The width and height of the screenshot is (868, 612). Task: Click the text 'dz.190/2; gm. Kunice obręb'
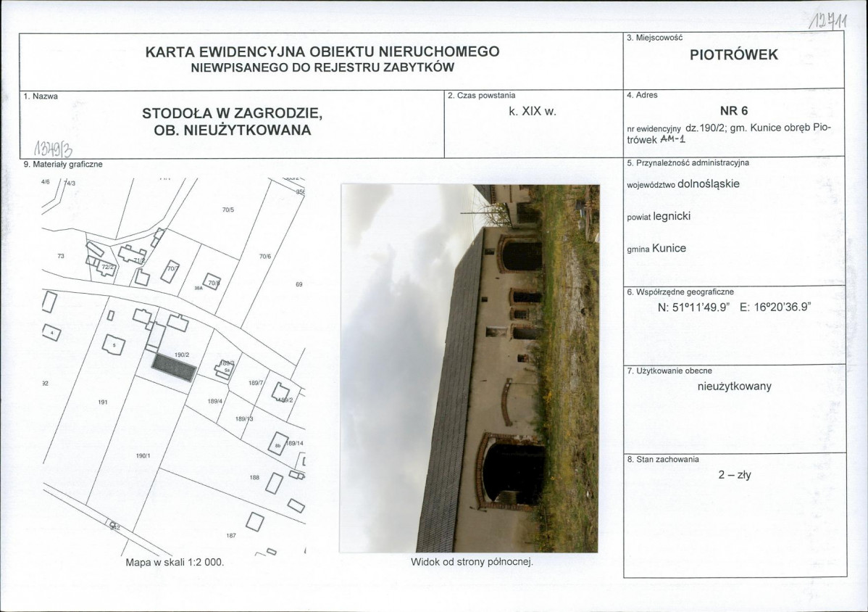[x=748, y=128]
